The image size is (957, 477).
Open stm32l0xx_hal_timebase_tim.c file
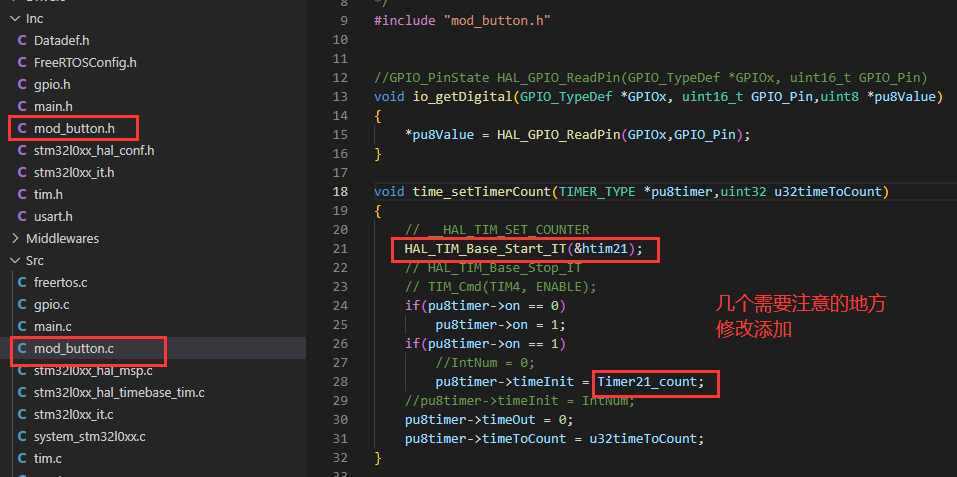tap(119, 392)
